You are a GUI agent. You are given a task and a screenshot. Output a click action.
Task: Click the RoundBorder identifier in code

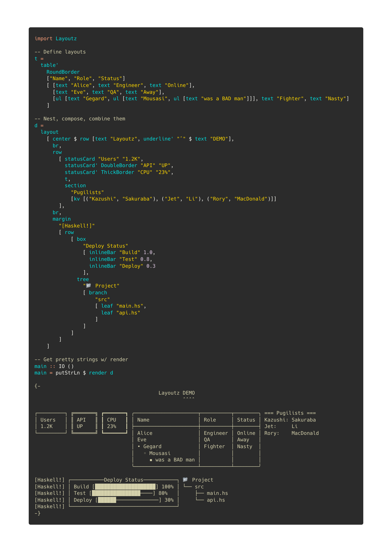click(63, 72)
